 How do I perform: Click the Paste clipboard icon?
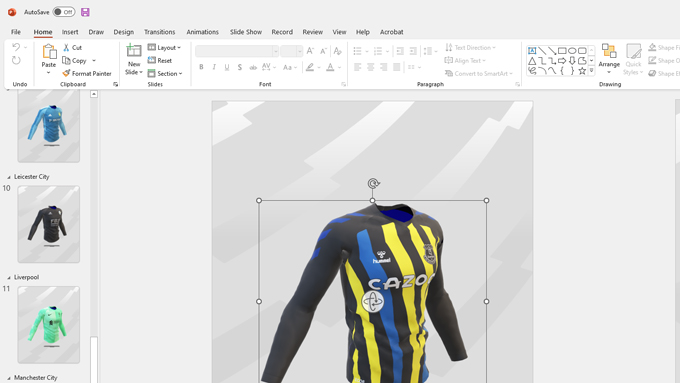49,52
